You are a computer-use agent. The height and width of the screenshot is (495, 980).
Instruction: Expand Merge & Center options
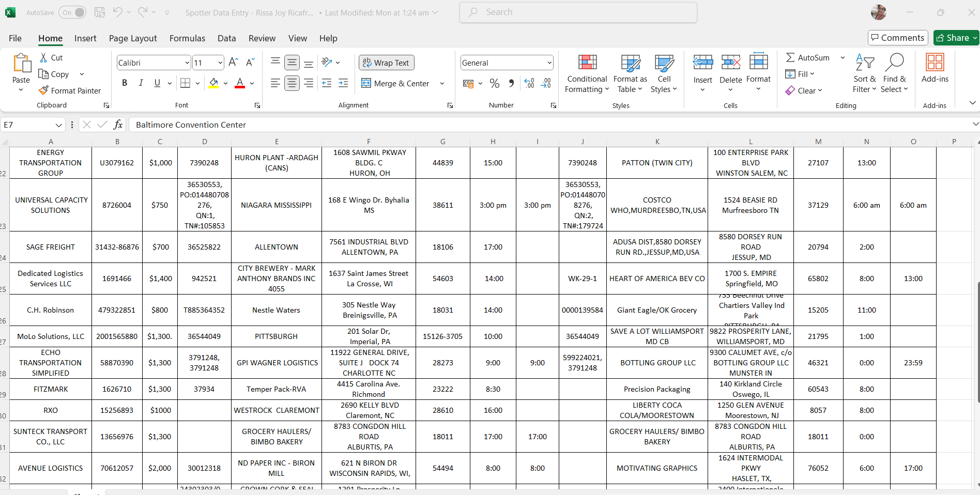442,83
